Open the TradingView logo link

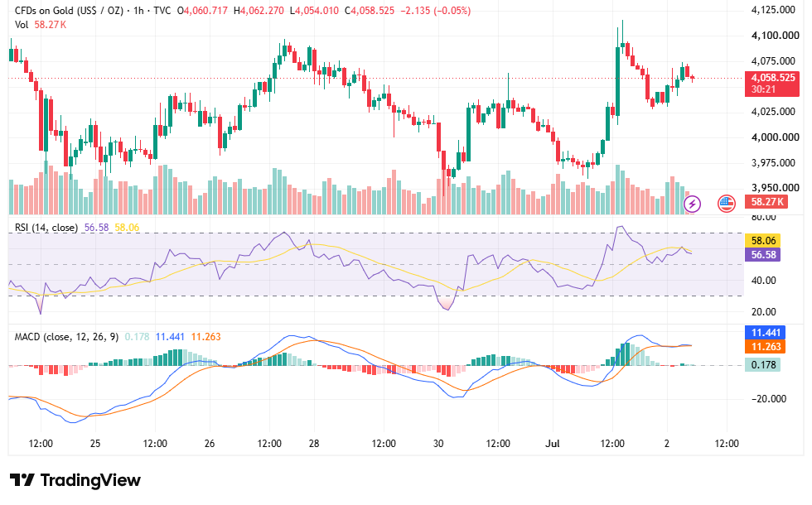point(75,480)
